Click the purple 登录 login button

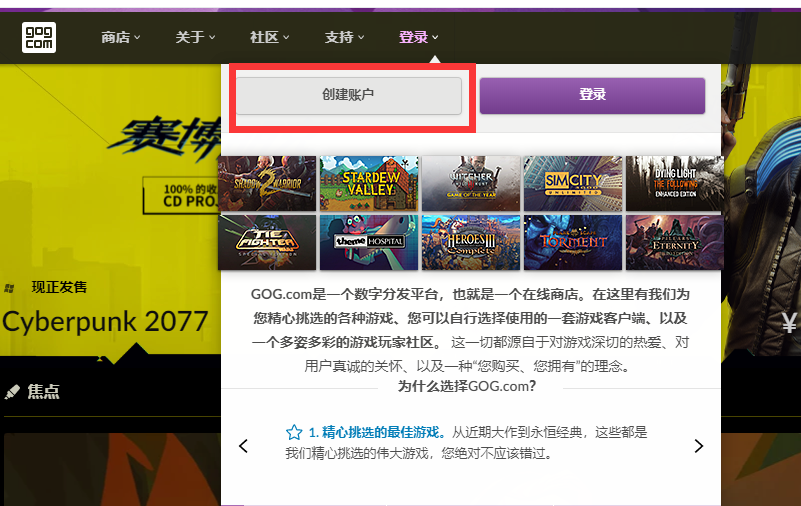click(592, 95)
